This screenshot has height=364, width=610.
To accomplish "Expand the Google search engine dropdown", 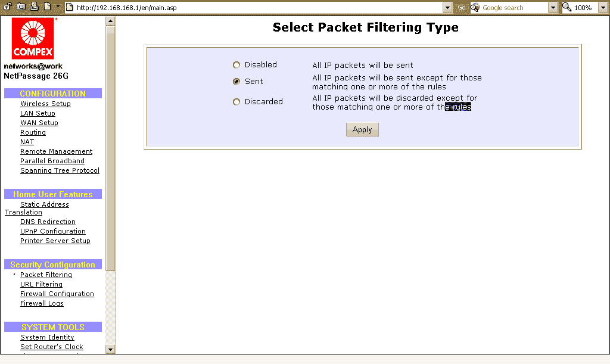I will (x=553, y=8).
